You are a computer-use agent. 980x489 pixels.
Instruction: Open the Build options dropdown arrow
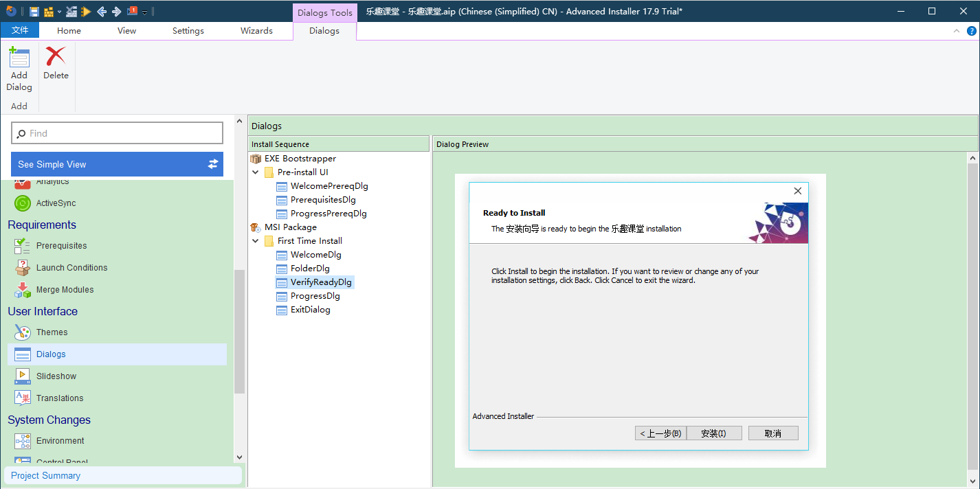[x=59, y=12]
